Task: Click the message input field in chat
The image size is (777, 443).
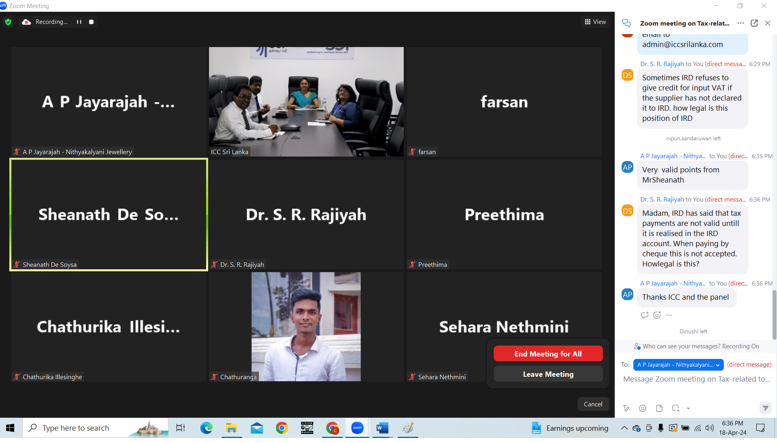Action: coord(696,379)
